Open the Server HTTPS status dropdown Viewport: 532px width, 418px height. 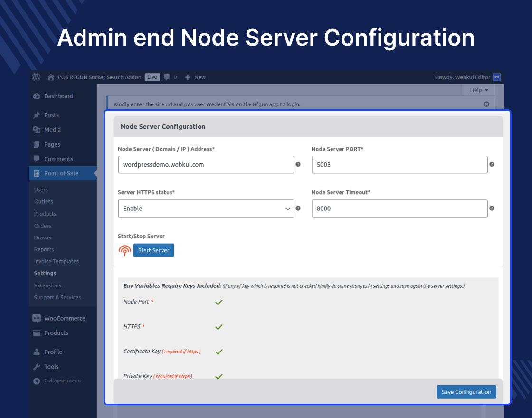(206, 209)
